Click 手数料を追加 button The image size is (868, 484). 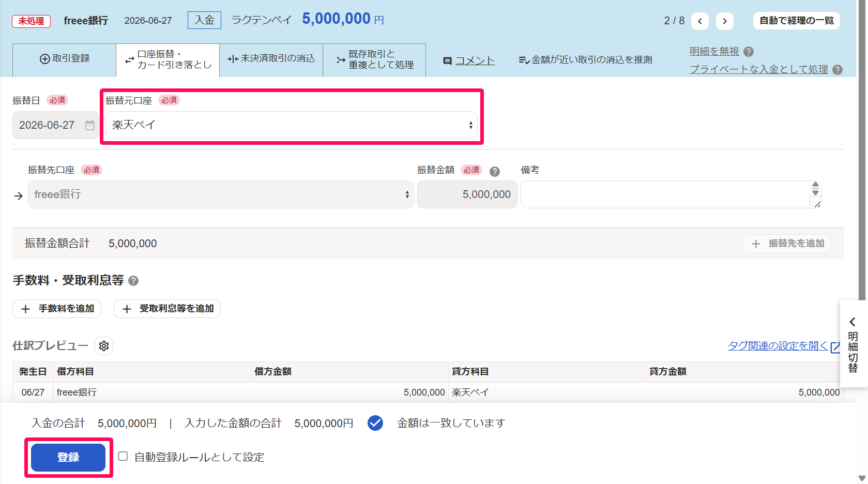(57, 309)
